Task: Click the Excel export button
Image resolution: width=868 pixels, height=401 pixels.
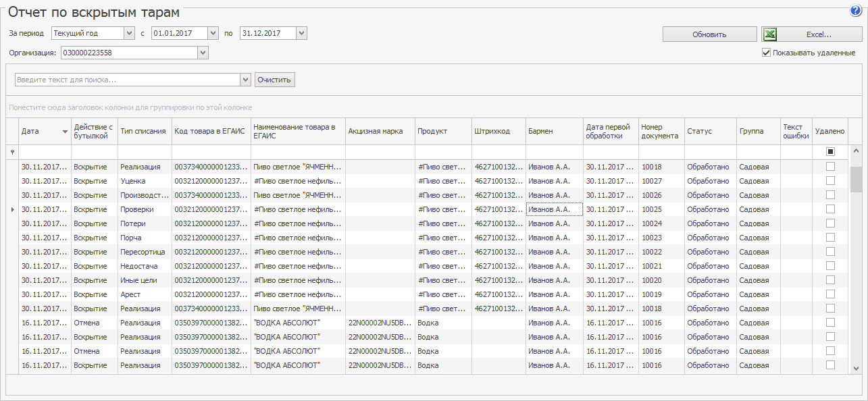Action: [812, 34]
